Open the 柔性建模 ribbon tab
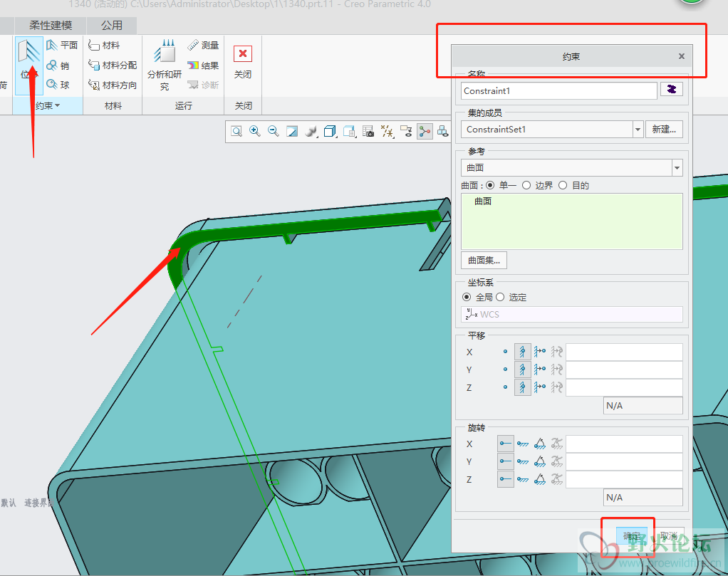This screenshot has width=728, height=576. click(x=51, y=26)
